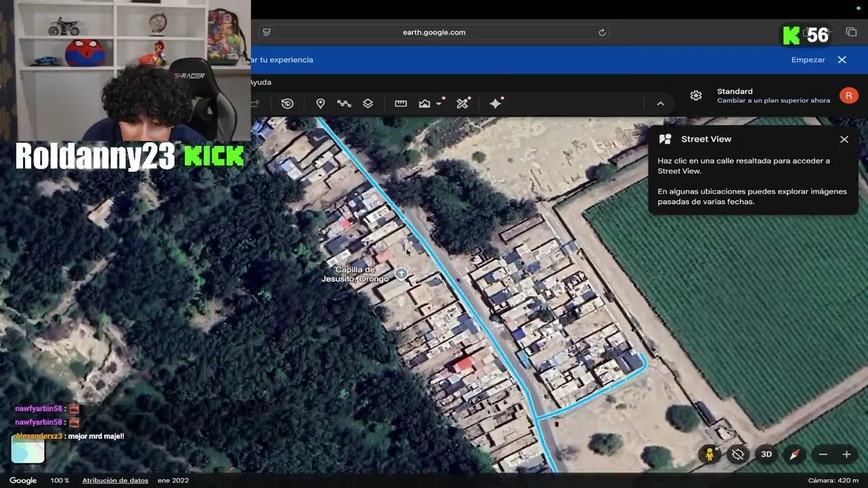Open the design tools icon

click(x=462, y=104)
